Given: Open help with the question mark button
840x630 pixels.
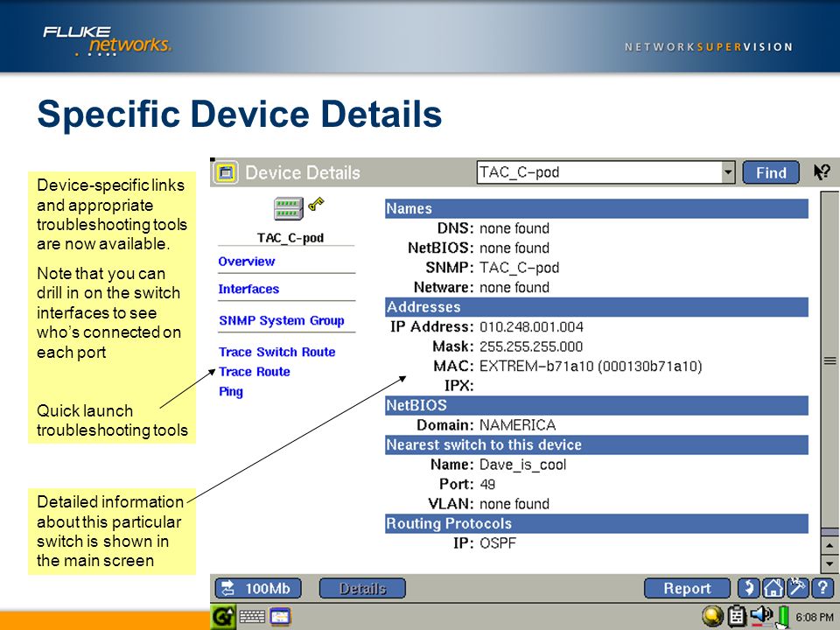Looking at the screenshot, I should click(x=822, y=588).
